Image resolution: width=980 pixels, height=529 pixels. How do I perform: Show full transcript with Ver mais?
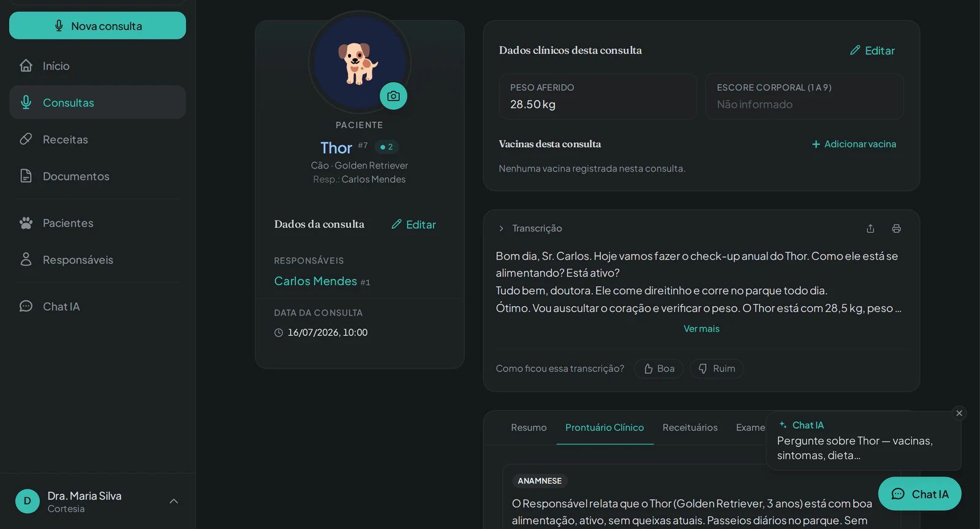[x=701, y=329]
